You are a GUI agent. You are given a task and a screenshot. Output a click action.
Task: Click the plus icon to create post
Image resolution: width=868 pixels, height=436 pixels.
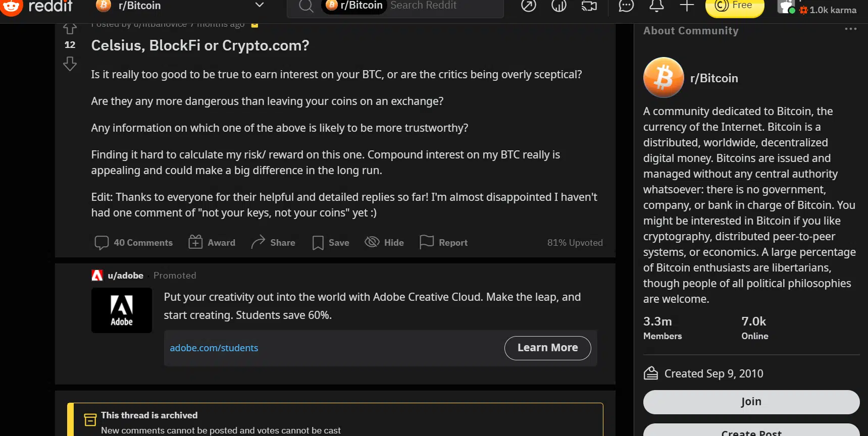tap(687, 6)
